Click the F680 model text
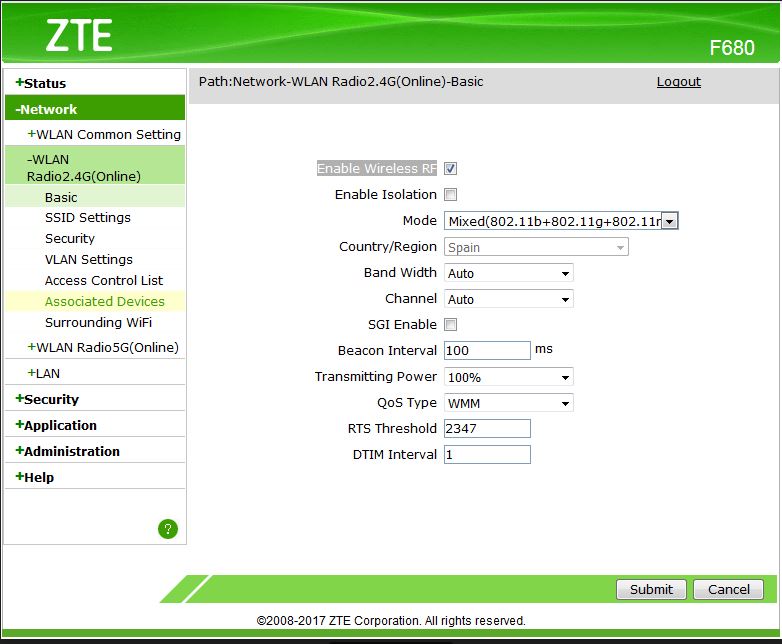This screenshot has width=782, height=644. pyautogui.click(x=732, y=48)
